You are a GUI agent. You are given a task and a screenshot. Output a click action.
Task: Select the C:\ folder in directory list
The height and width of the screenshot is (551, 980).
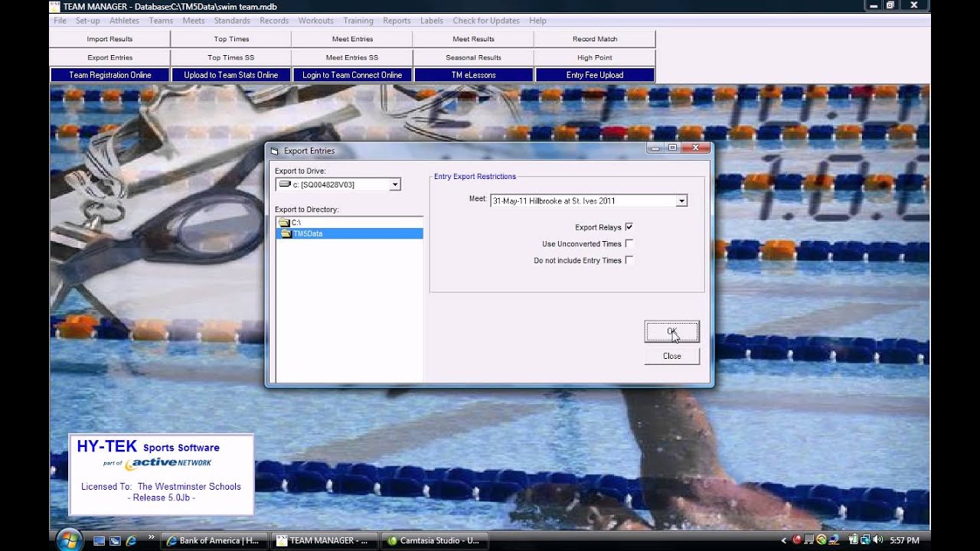pos(349,223)
